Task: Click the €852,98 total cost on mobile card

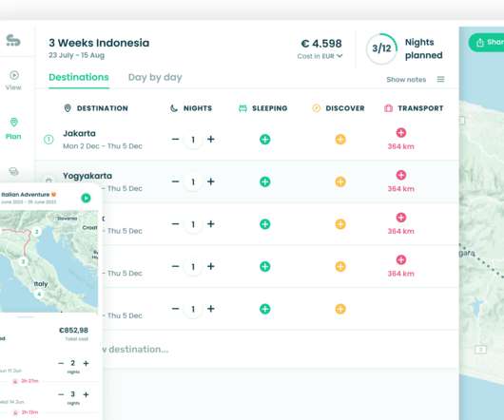Action: [73, 330]
